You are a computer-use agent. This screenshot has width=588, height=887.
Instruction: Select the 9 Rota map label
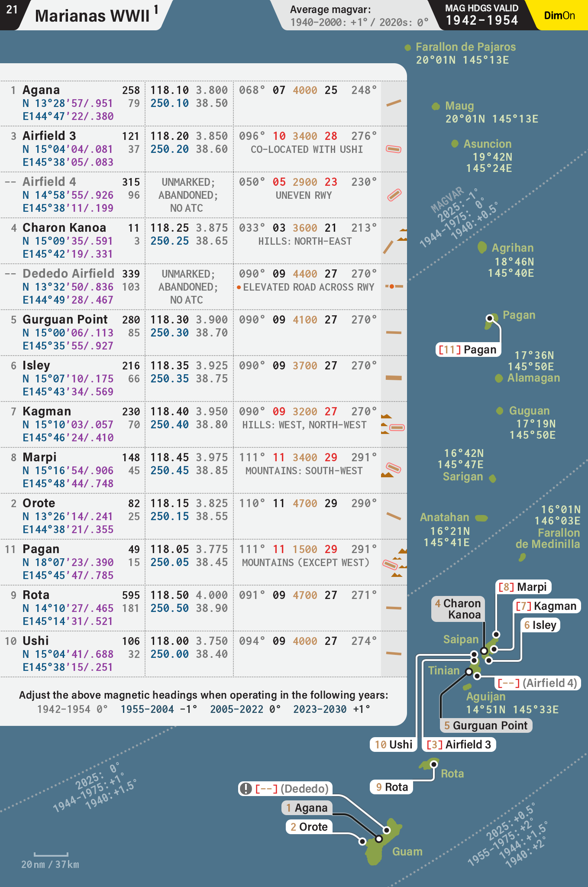coord(392,787)
